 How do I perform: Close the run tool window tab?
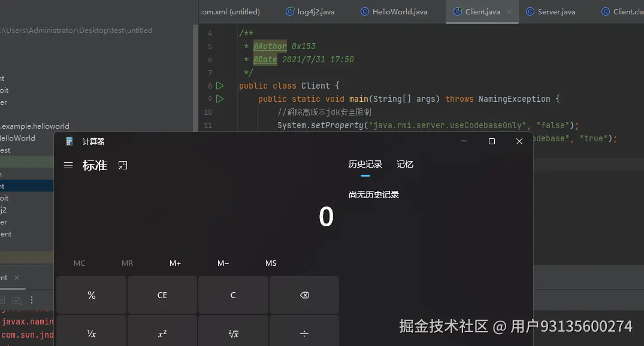(17, 278)
